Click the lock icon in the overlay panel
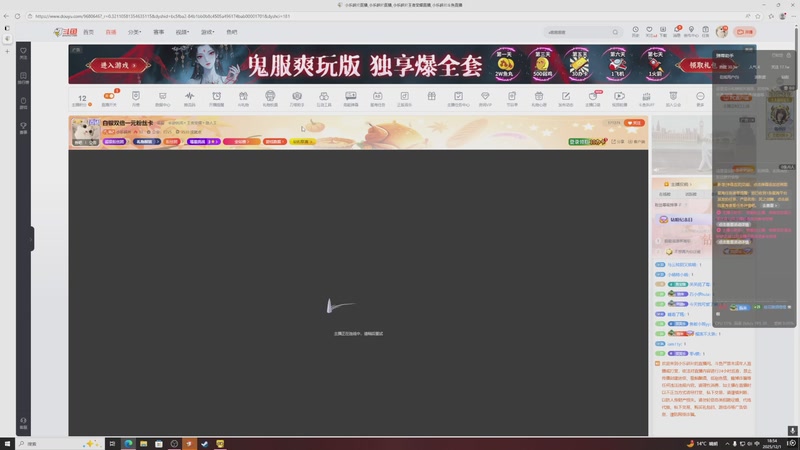This screenshot has width=800, height=450. tap(789, 55)
